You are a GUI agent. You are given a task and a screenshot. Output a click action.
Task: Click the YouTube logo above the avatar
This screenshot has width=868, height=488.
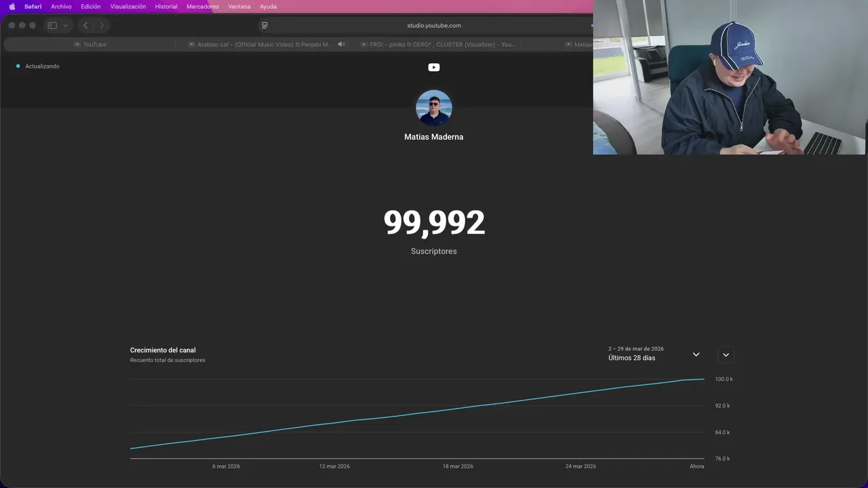point(434,67)
